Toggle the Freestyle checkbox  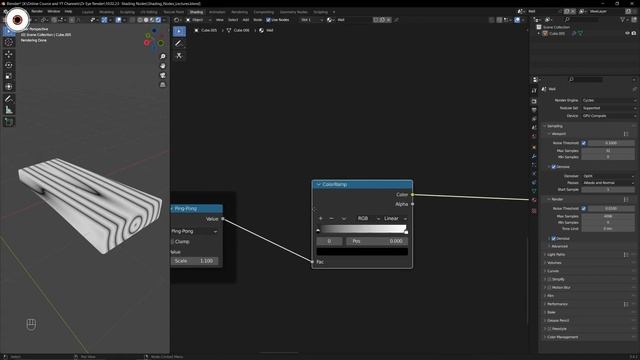[x=549, y=329]
